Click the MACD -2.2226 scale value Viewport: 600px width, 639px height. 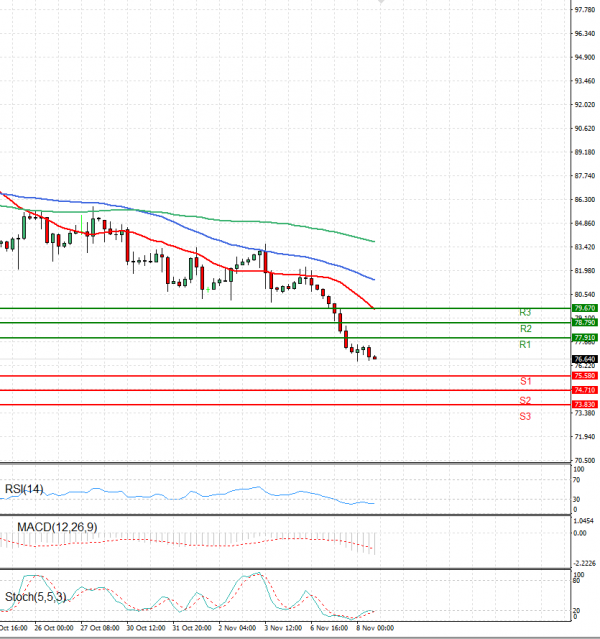coord(585,564)
